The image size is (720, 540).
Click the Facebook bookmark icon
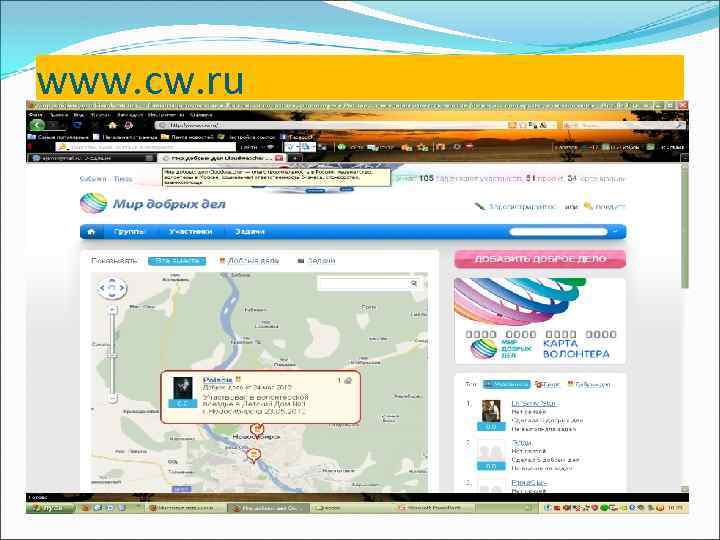click(x=283, y=137)
